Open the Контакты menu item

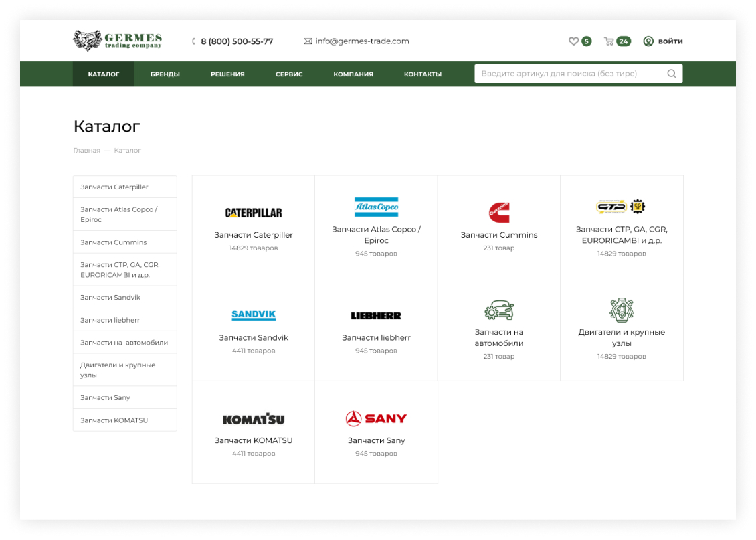pyautogui.click(x=423, y=74)
